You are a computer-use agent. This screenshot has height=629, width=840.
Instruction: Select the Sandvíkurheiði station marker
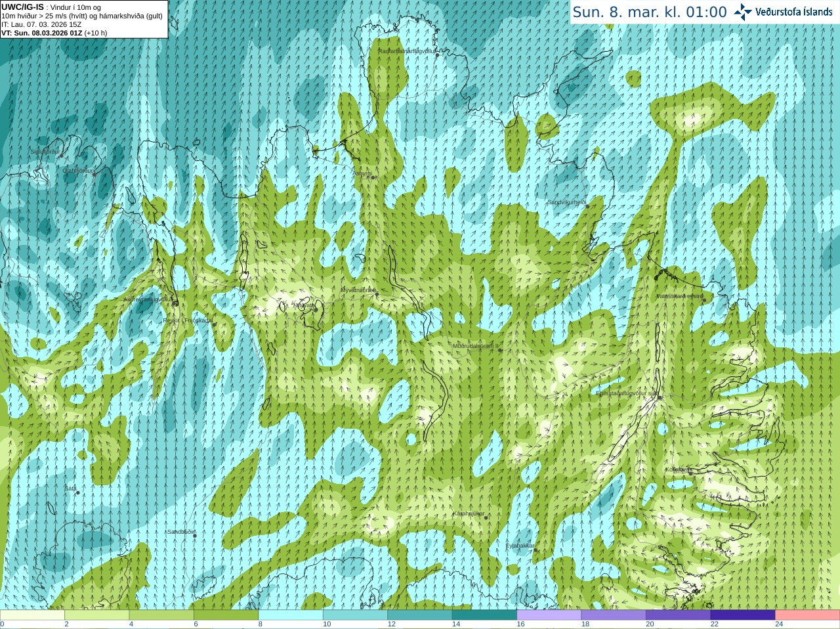point(587,206)
